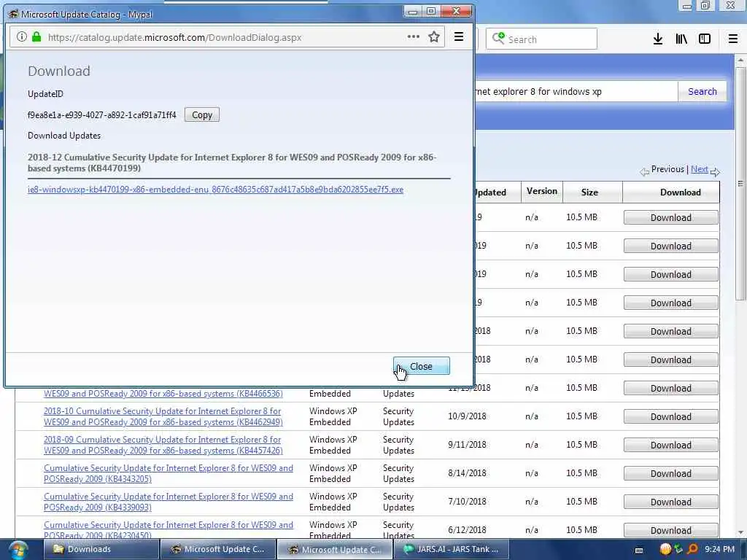Click the site info icon in popup address bar

21,37
